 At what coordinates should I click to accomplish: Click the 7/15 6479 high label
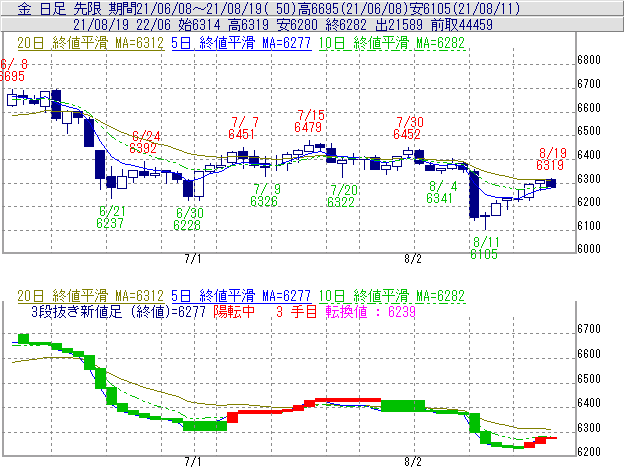310,121
